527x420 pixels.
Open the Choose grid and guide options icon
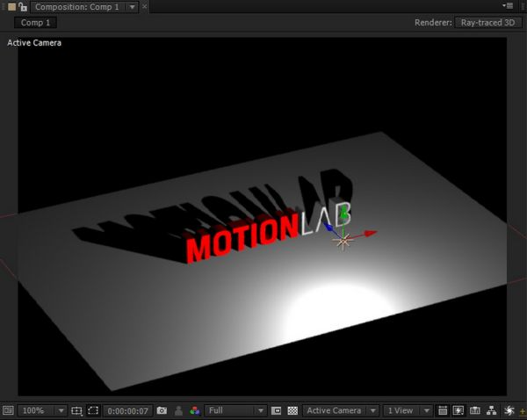76,410
